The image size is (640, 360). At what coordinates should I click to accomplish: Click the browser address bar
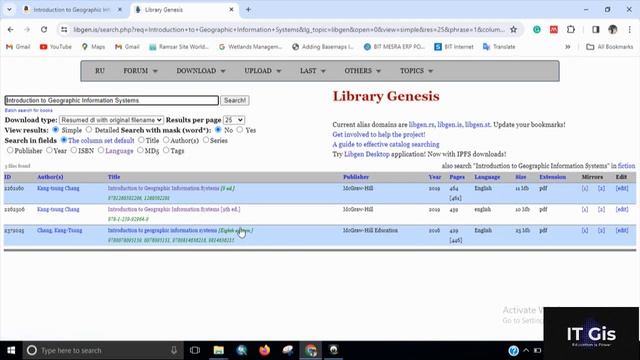tap(289, 29)
